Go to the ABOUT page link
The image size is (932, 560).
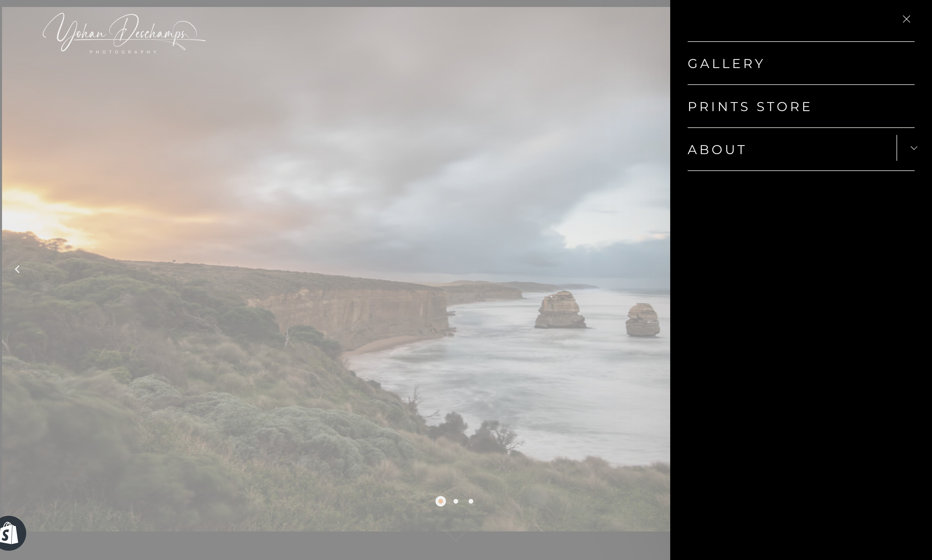tap(716, 149)
